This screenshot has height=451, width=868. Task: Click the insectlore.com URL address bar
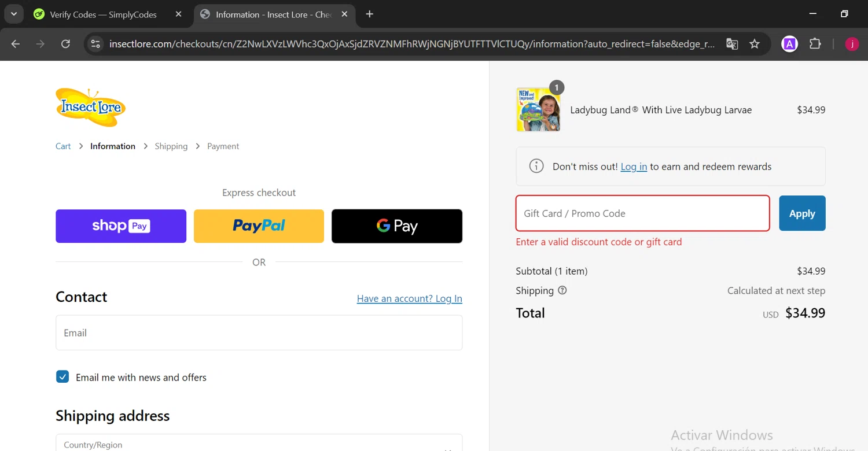(412, 44)
